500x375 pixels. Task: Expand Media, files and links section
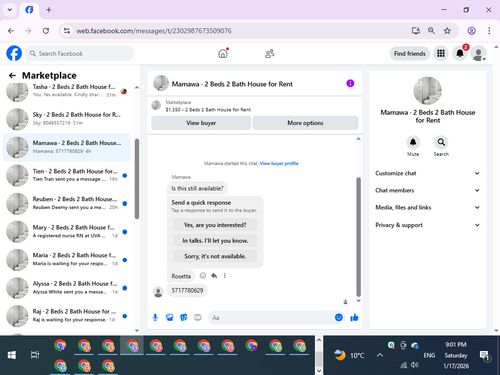click(x=427, y=207)
